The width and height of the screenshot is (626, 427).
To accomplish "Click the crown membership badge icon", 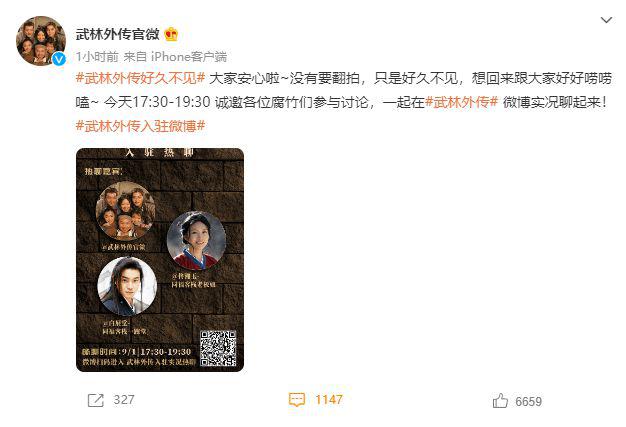I will coord(171,34).
